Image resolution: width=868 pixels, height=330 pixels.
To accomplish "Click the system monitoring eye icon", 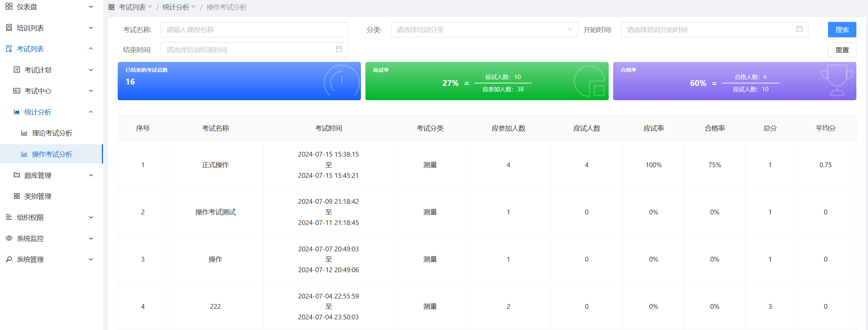I will click(9, 238).
